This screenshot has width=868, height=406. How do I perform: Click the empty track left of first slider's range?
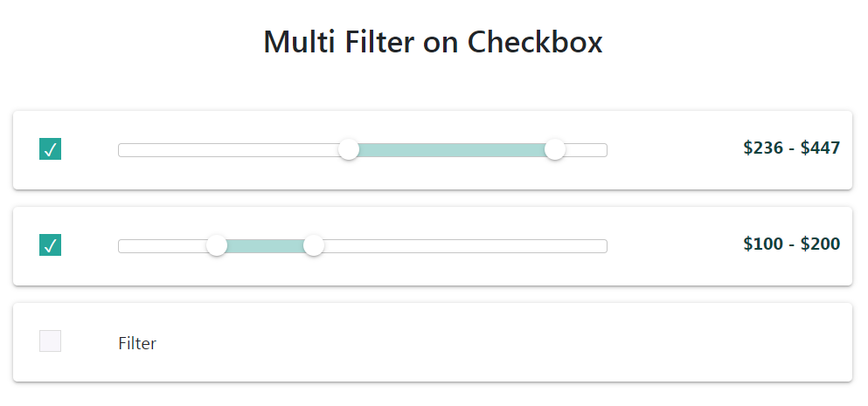point(229,150)
